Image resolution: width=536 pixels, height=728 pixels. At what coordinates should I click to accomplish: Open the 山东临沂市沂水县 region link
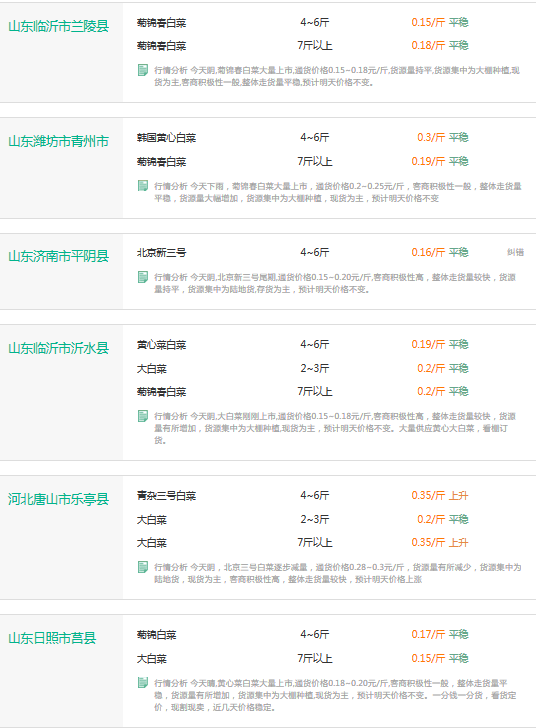pos(59,348)
